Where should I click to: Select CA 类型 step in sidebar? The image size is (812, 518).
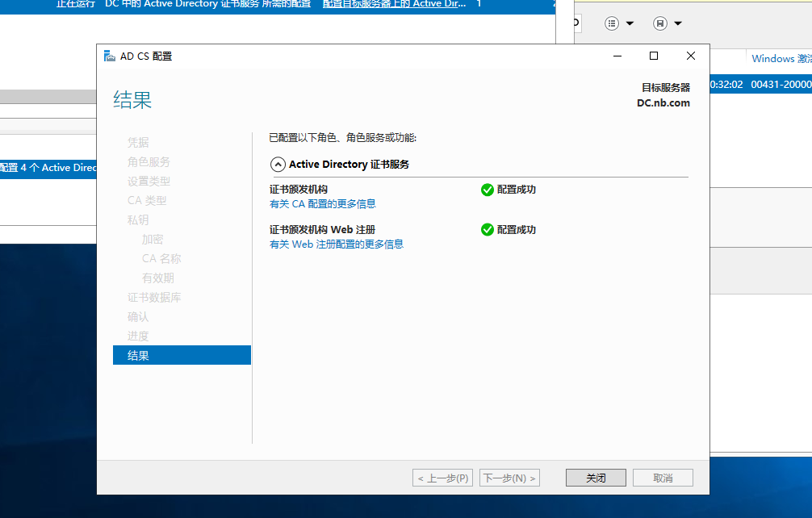click(147, 200)
